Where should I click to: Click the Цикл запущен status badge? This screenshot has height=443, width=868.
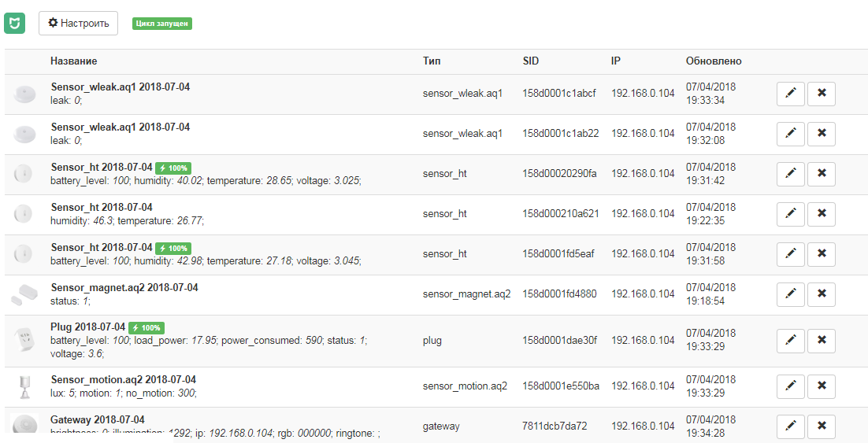(x=162, y=24)
